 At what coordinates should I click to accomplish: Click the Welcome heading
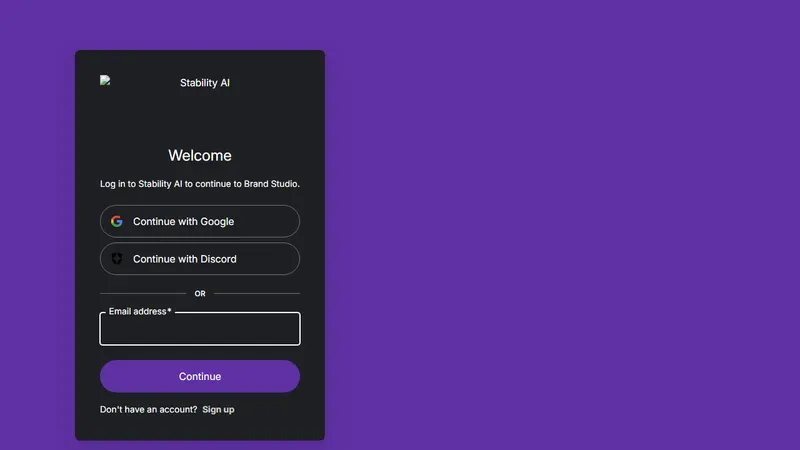(200, 156)
